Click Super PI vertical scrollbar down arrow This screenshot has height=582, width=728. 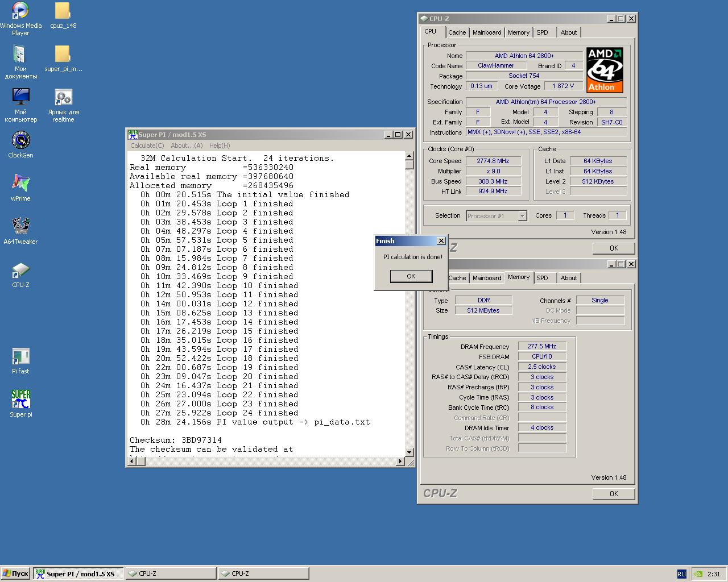[x=409, y=452]
